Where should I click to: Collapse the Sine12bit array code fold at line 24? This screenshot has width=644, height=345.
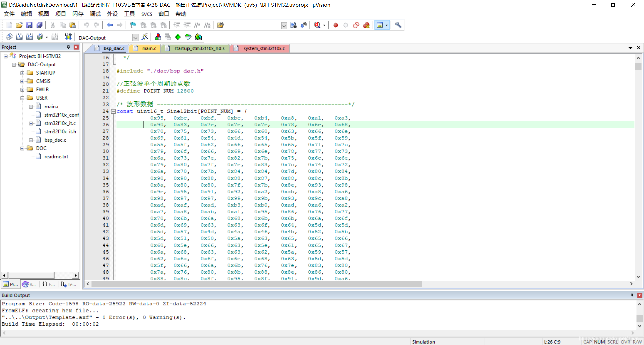tap(113, 111)
